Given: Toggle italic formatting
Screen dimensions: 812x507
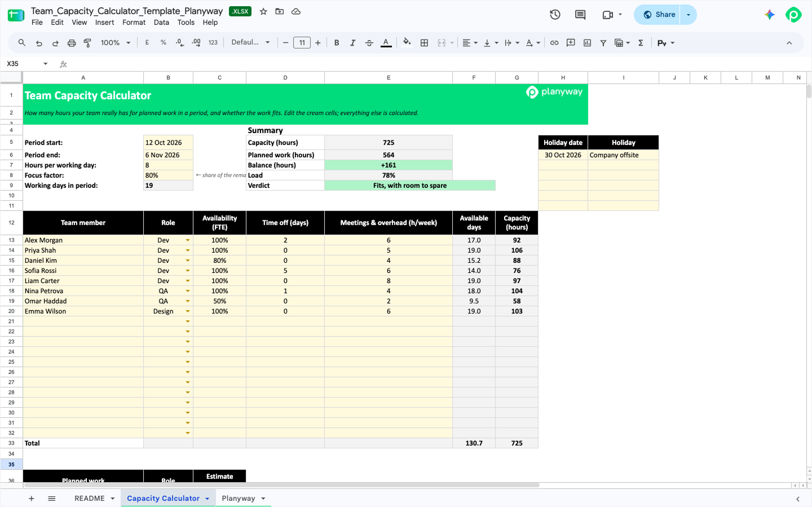Looking at the screenshot, I should (x=353, y=43).
